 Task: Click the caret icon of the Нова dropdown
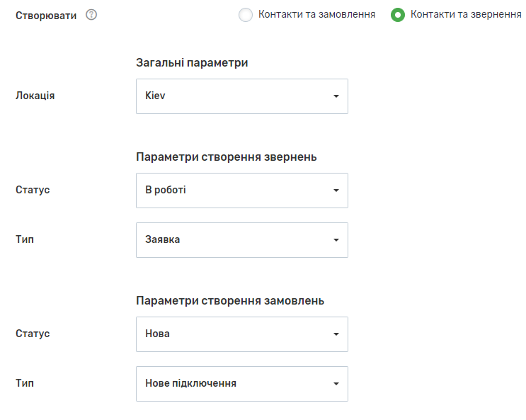pyautogui.click(x=336, y=334)
